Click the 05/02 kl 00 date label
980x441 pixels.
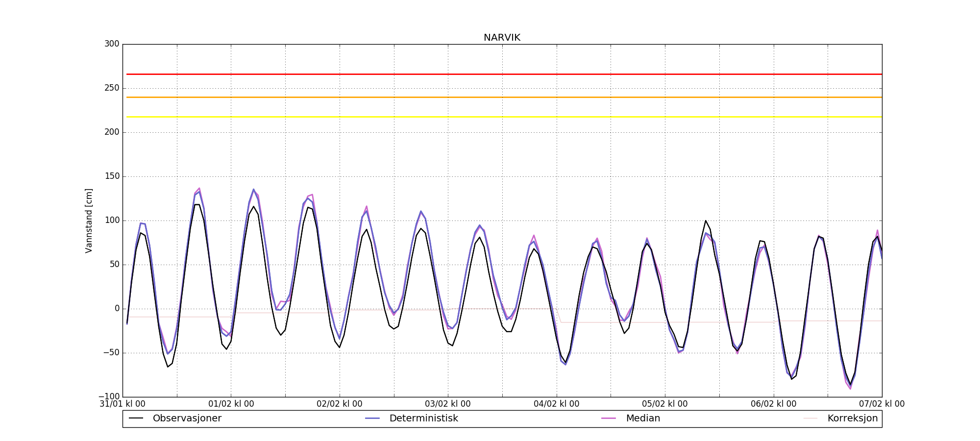click(x=664, y=404)
